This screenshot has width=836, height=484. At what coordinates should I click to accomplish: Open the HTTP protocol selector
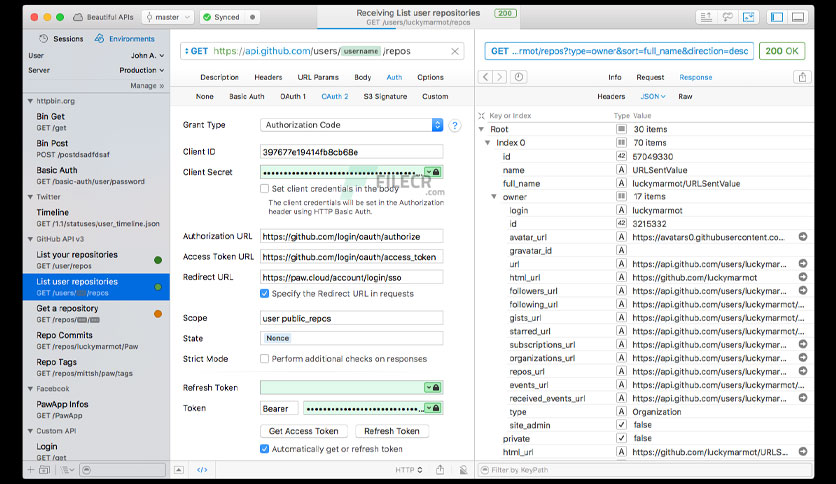[x=409, y=470]
